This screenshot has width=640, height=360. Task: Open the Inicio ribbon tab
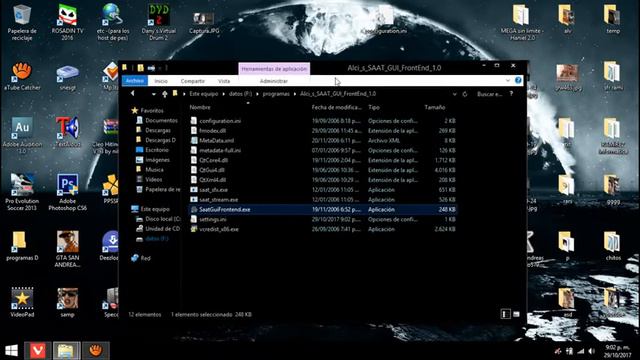[x=161, y=81]
